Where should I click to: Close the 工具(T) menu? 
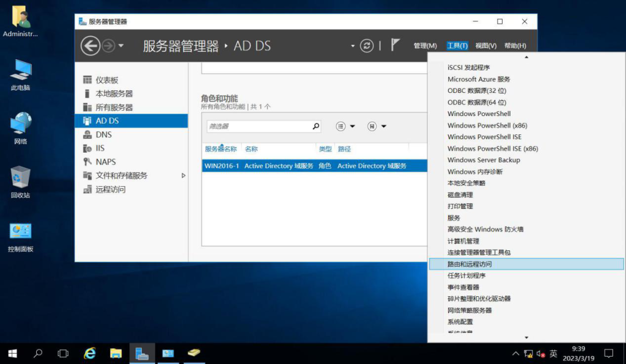tap(457, 46)
